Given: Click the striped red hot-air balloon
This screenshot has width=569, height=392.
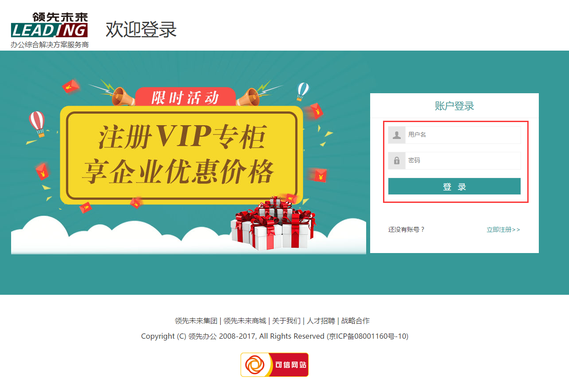Looking at the screenshot, I should pyautogui.click(x=37, y=123).
